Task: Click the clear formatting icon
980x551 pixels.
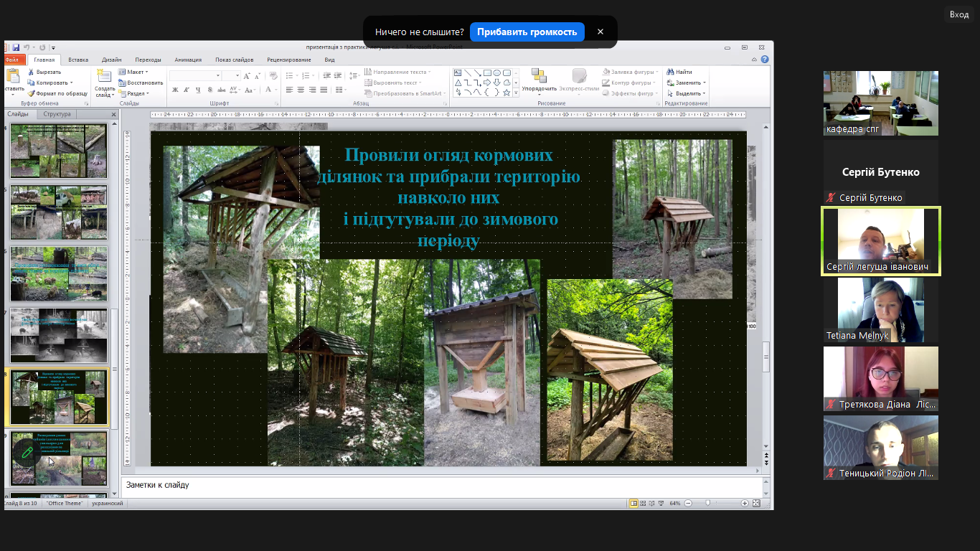Action: coord(272,75)
